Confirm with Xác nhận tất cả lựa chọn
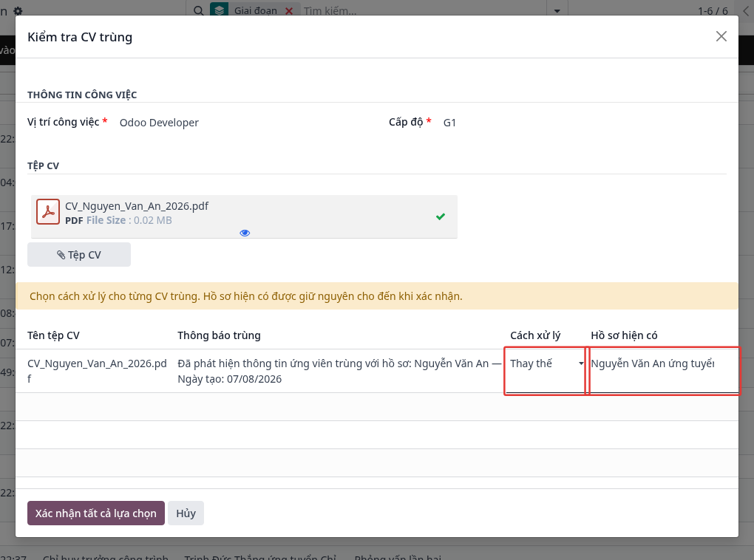The width and height of the screenshot is (754, 560). click(96, 513)
